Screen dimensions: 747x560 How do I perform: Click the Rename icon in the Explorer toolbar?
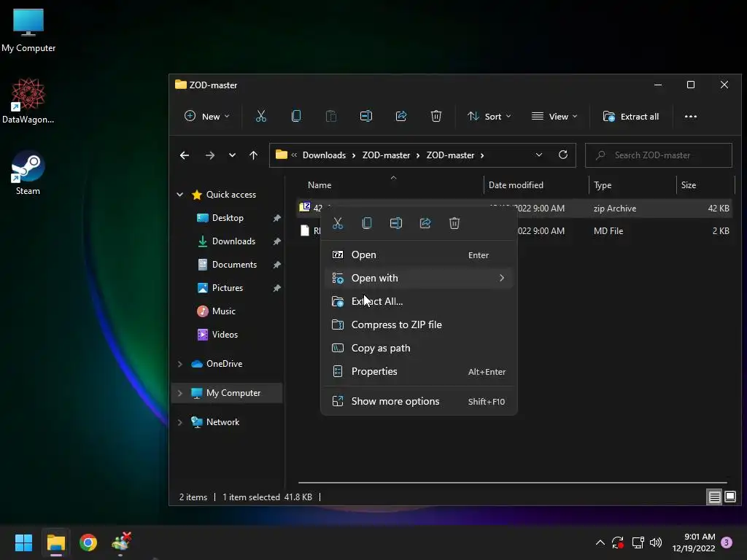coord(366,116)
